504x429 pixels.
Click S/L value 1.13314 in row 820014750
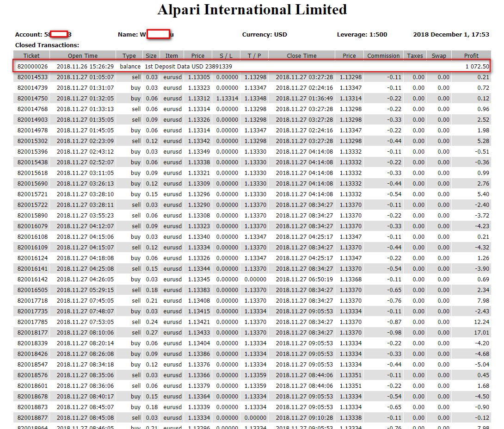(227, 99)
